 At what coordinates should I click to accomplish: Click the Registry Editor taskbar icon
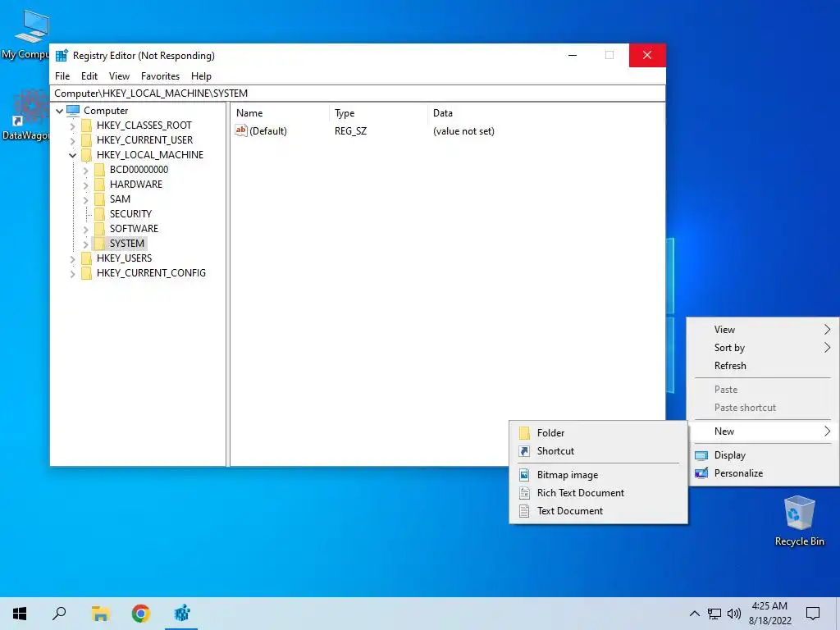[x=182, y=613]
